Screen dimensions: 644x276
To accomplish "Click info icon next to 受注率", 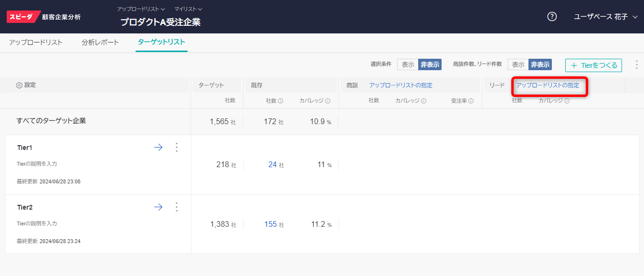I will (x=471, y=101).
